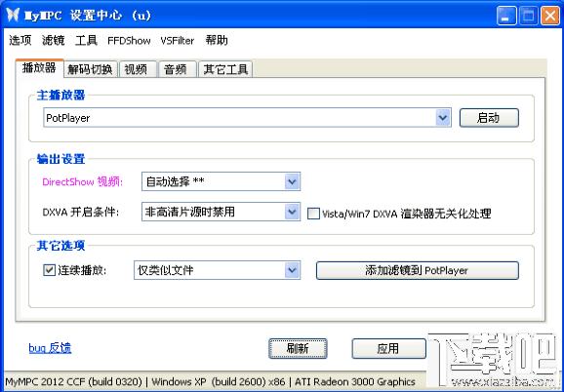The height and width of the screenshot is (392, 564).
Task: Click the 主播放器 group heading
Action: (x=60, y=96)
